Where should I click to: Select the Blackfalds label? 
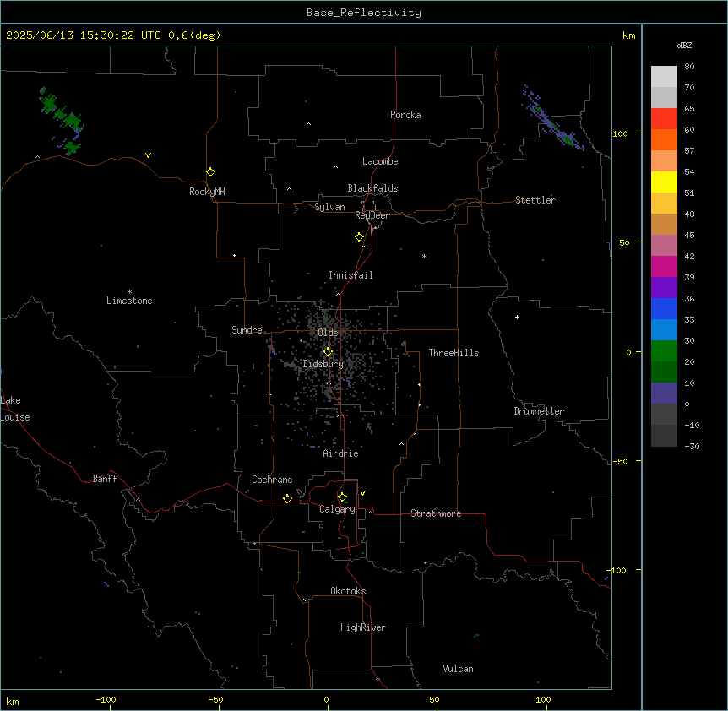tap(372, 188)
